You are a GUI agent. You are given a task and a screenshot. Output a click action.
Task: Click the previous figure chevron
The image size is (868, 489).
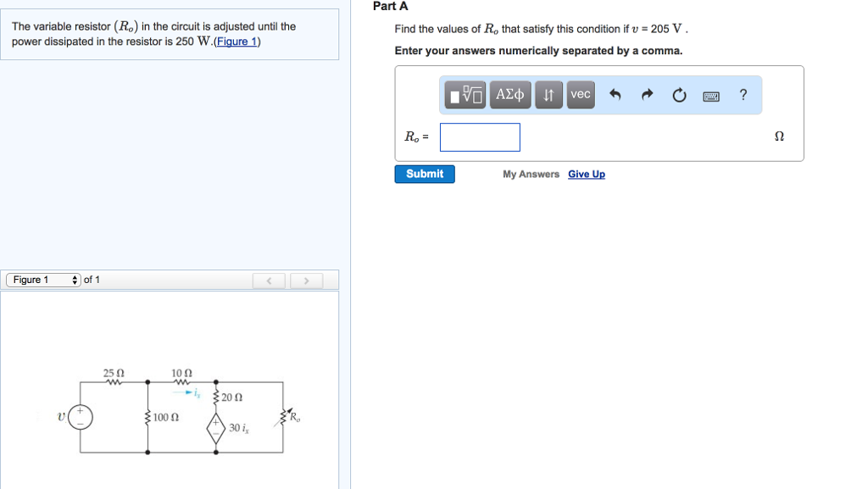[269, 280]
